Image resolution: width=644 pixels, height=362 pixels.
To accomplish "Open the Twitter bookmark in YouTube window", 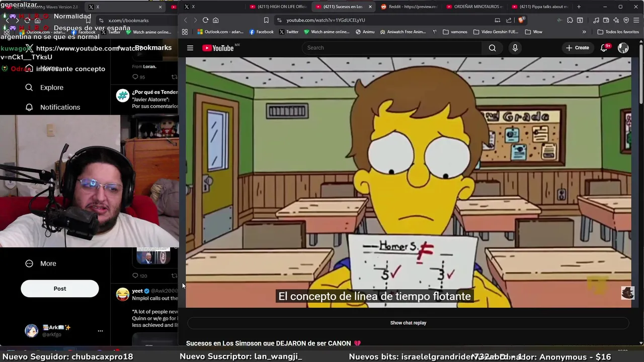I will tap(288, 32).
